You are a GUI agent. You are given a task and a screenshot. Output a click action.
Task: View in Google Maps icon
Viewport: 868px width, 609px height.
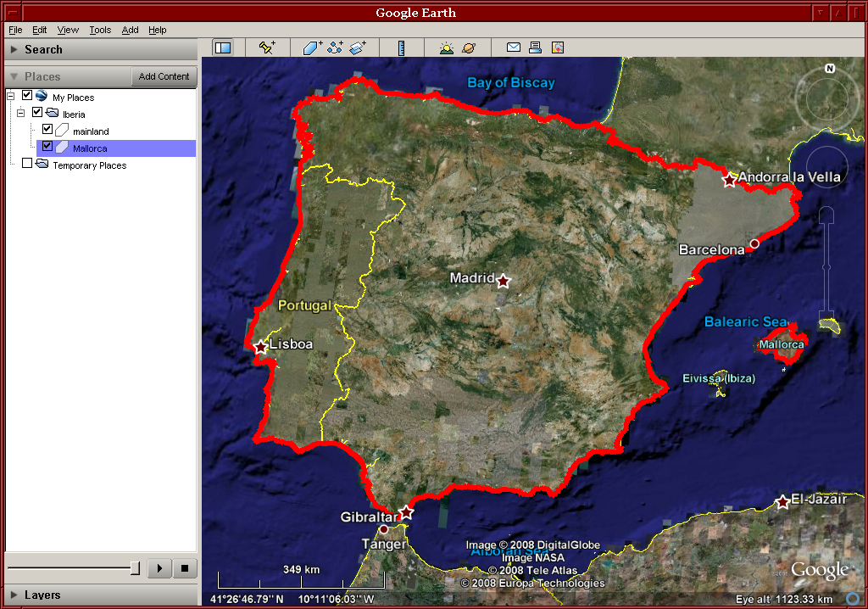pyautogui.click(x=558, y=47)
